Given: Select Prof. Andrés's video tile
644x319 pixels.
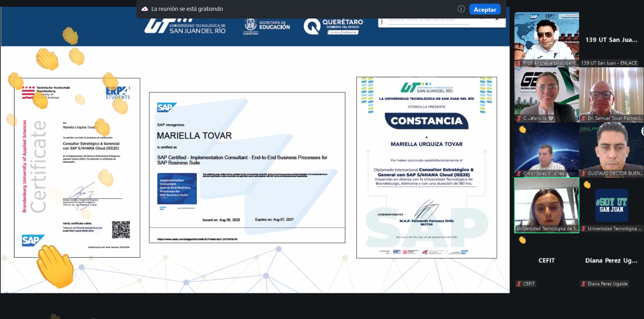Looking at the screenshot, I should pos(547,39).
